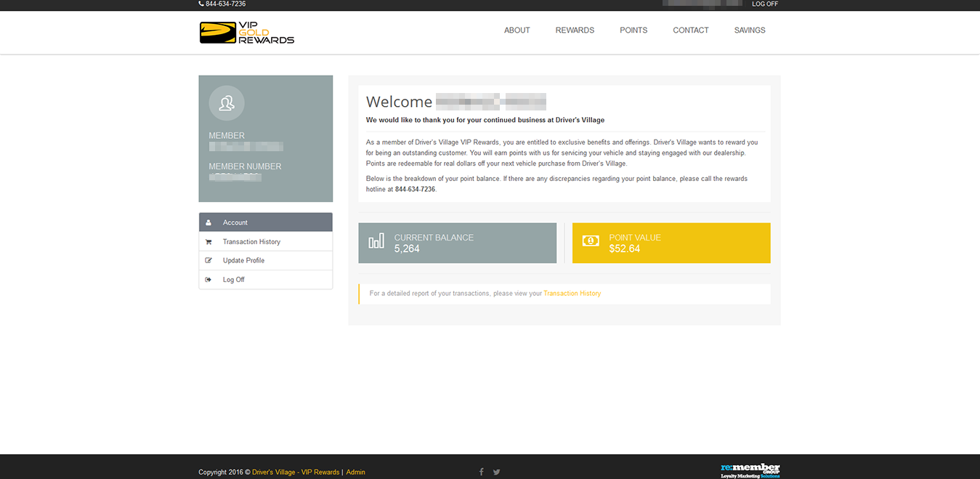Image resolution: width=980 pixels, height=479 pixels.
Task: Click the 844-634-7236 number in the top bar
Action: pyautogui.click(x=226, y=4)
